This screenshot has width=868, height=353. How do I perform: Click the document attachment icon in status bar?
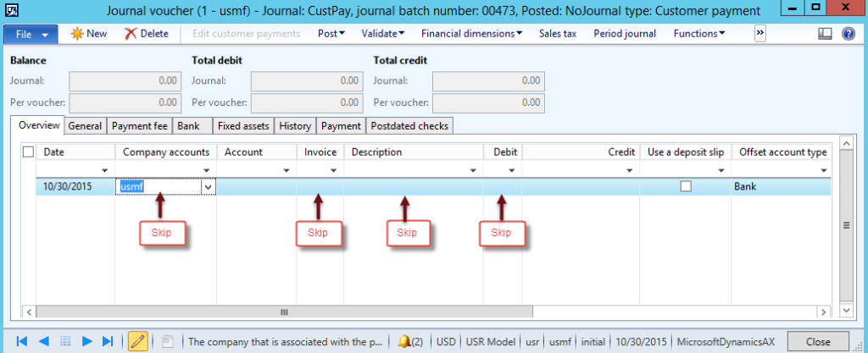tap(167, 341)
